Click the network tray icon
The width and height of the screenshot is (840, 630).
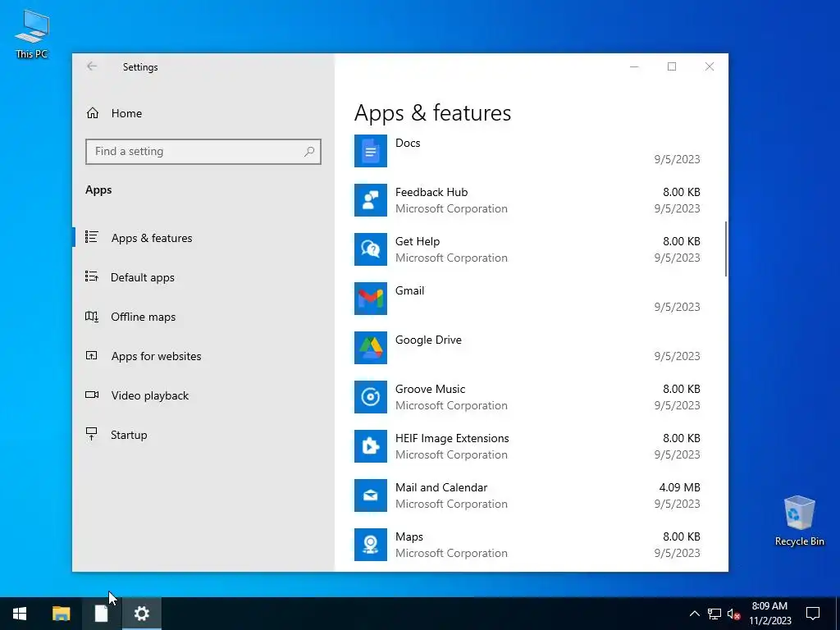click(x=714, y=614)
